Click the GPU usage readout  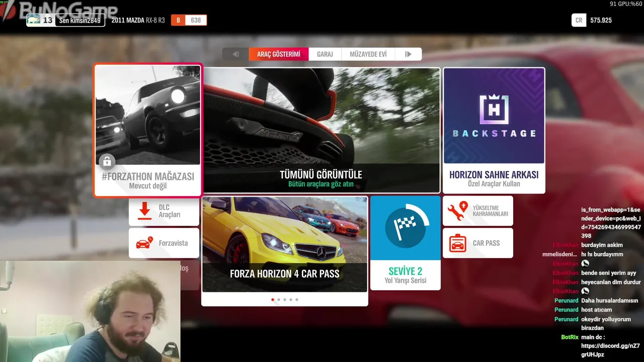625,4
